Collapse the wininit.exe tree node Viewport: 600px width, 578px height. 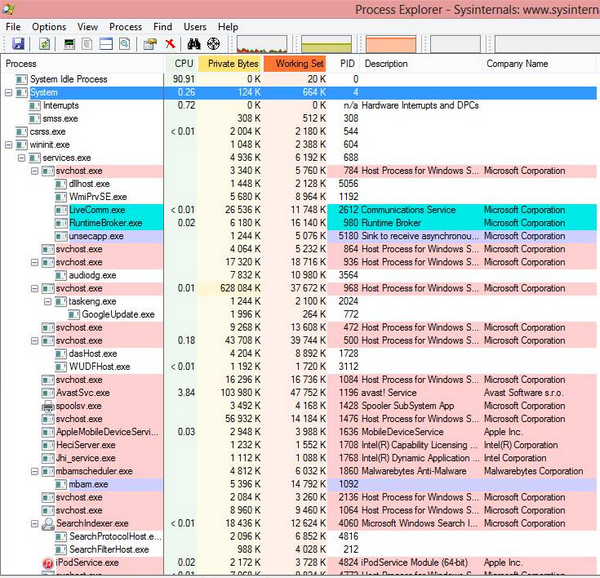pyautogui.click(x=8, y=145)
